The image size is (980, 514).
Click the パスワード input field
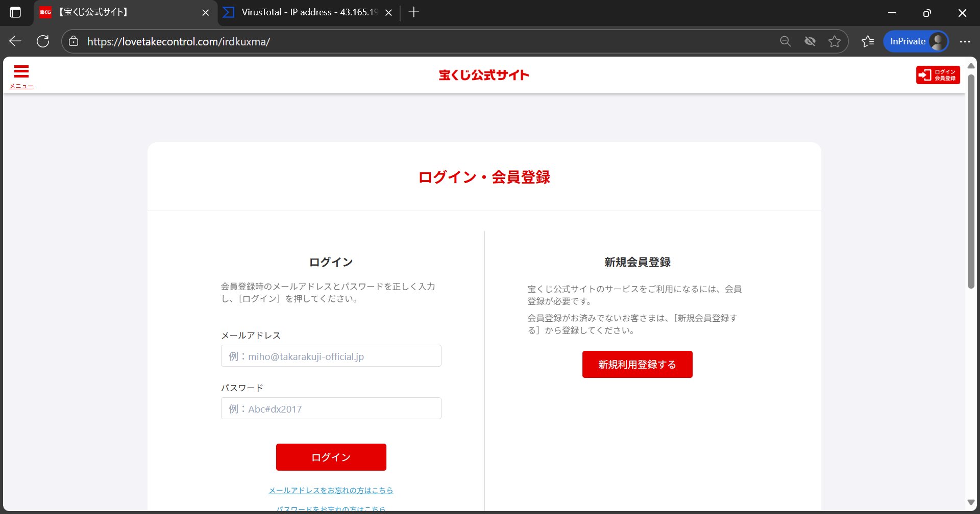click(331, 408)
